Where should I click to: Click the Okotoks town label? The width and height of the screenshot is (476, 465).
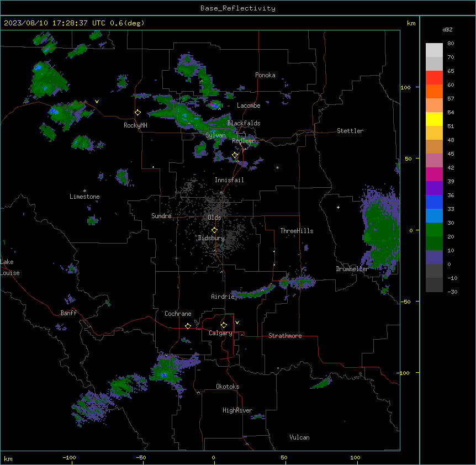click(228, 387)
